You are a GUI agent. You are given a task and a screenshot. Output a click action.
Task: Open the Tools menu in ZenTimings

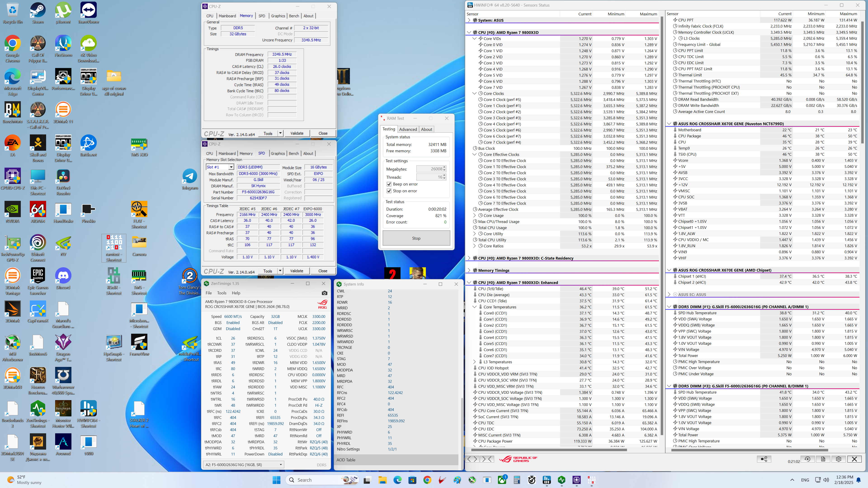(222, 293)
